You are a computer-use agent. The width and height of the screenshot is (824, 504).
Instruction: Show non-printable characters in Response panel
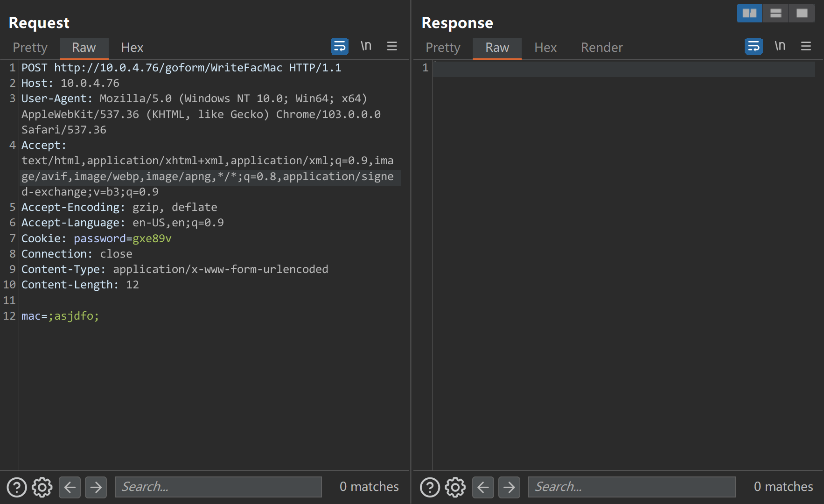pyautogui.click(x=780, y=46)
